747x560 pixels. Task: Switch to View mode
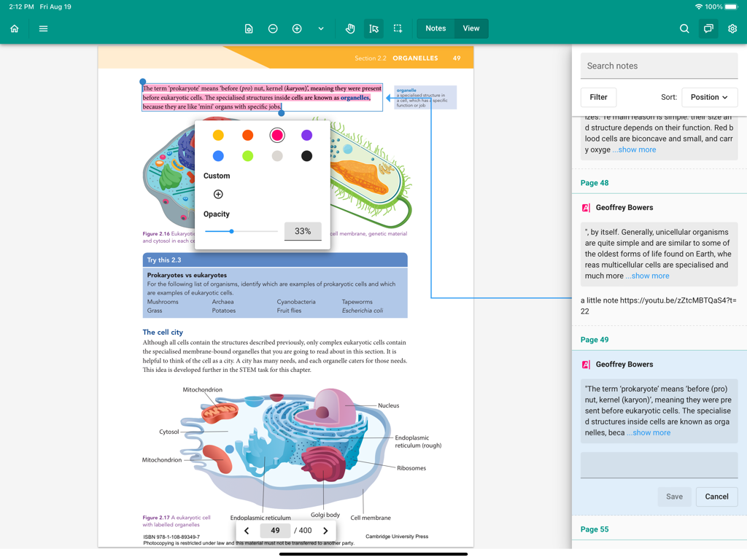click(471, 28)
